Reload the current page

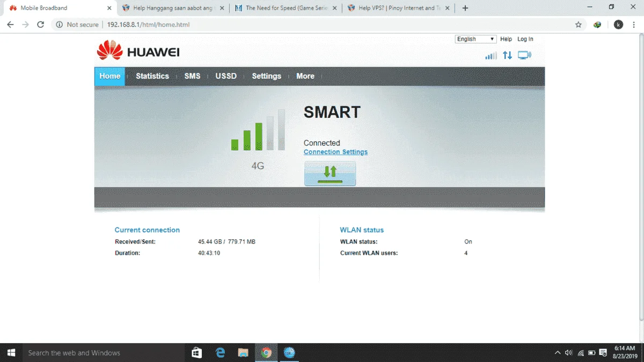coord(40,25)
